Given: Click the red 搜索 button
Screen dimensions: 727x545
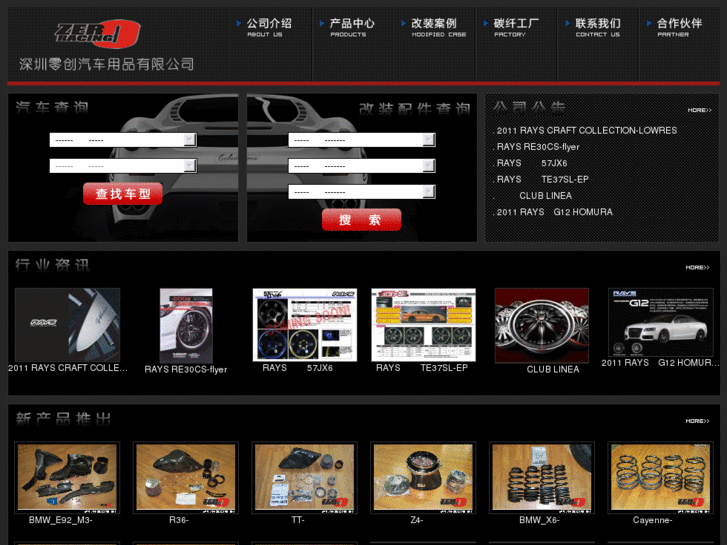Looking at the screenshot, I should coord(362,219).
